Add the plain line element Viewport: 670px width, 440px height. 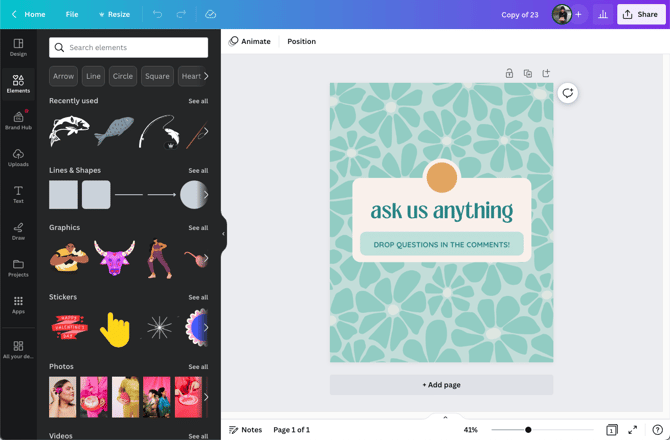point(129,194)
